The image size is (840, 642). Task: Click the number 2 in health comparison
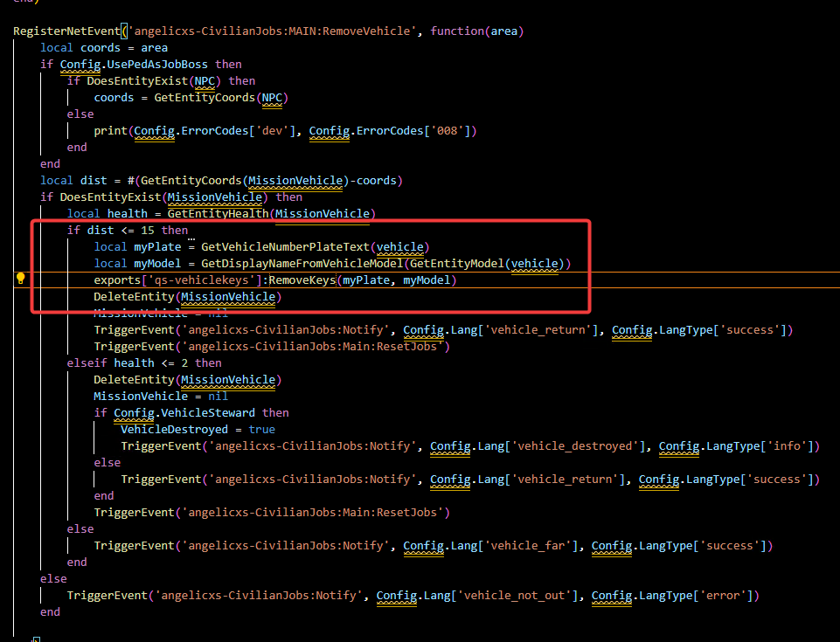pyautogui.click(x=184, y=363)
